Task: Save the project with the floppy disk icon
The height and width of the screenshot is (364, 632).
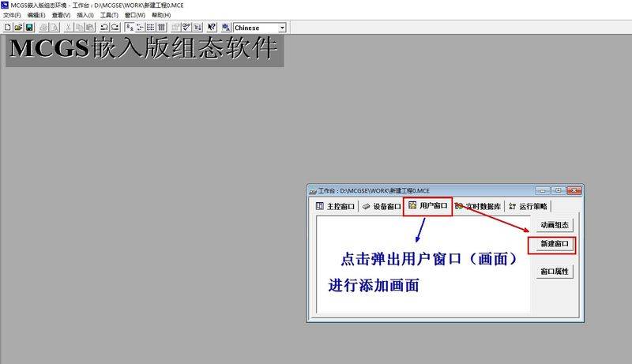Action: [29, 28]
